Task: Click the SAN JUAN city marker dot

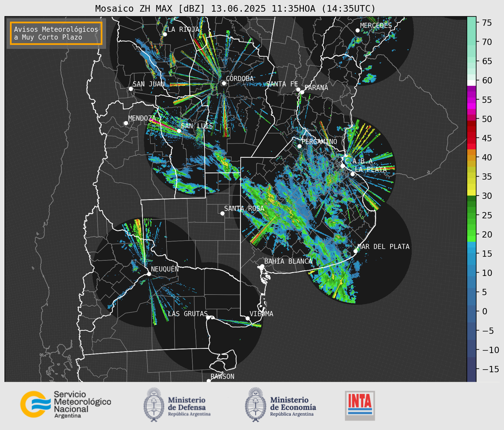Action: pos(131,89)
